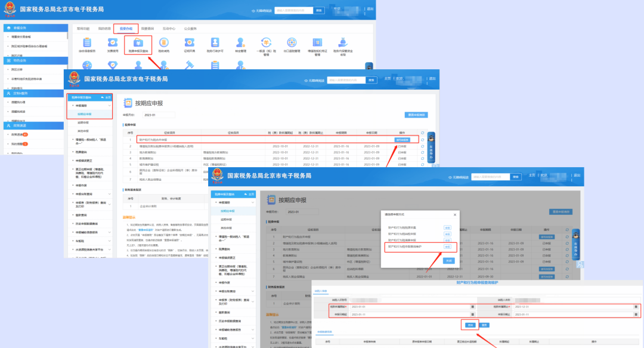This screenshot has width=644, height=348.
Task: Click the 主页 link in middle window header
Action: [x=388, y=79]
